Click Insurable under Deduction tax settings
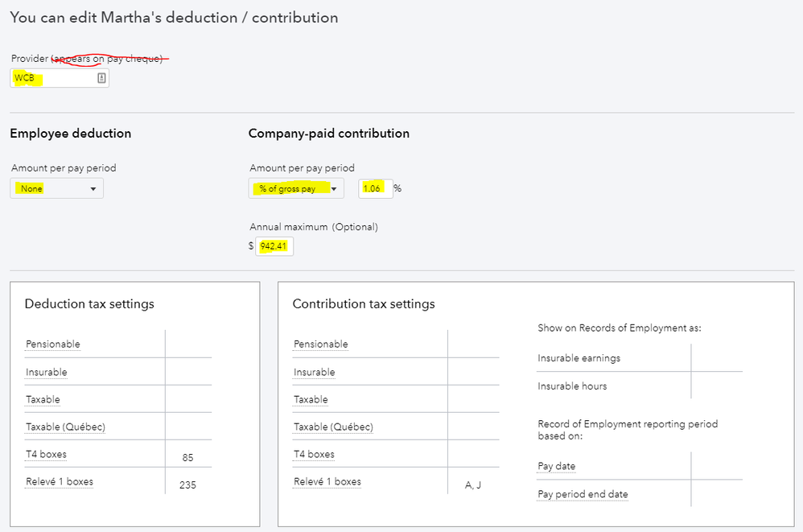This screenshot has width=803, height=532. pyautogui.click(x=47, y=373)
